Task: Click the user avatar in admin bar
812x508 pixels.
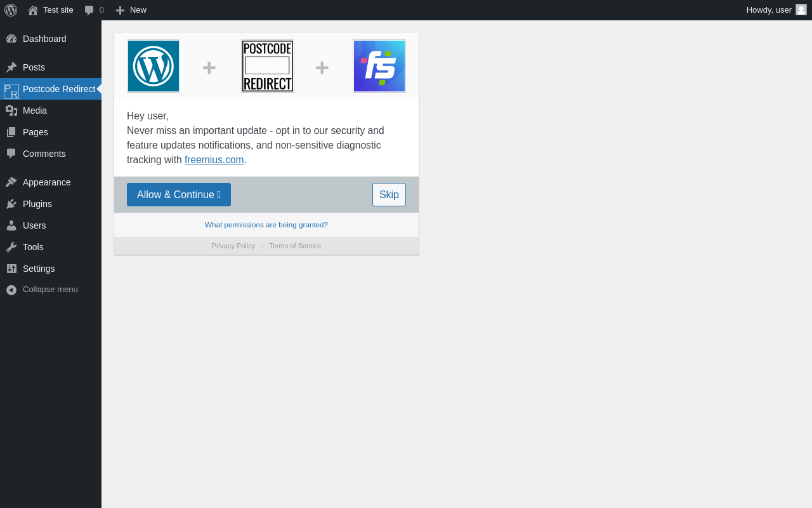Action: coord(801,10)
